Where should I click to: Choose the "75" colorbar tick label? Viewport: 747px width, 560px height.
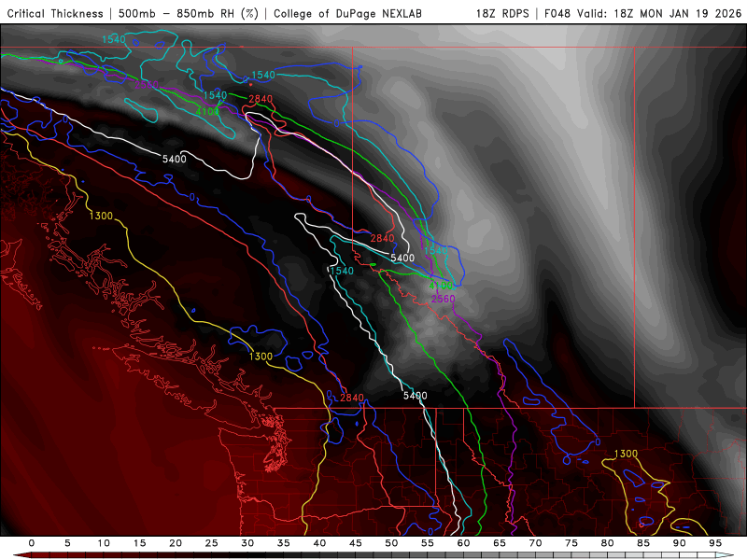[x=571, y=543]
